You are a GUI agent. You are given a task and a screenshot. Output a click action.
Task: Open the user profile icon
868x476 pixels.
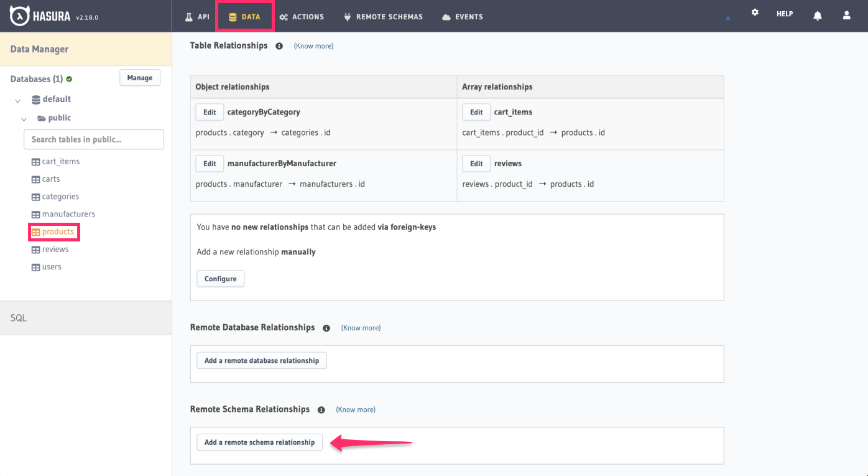point(846,15)
